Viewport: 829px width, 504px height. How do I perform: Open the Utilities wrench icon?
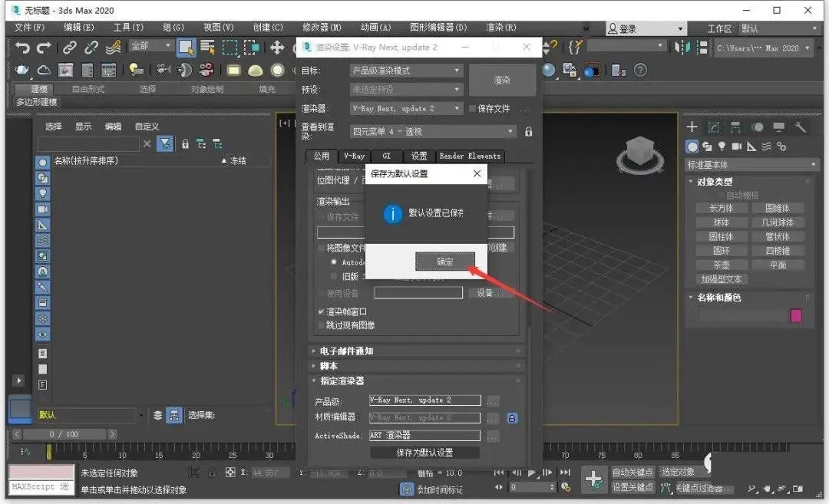(801, 127)
